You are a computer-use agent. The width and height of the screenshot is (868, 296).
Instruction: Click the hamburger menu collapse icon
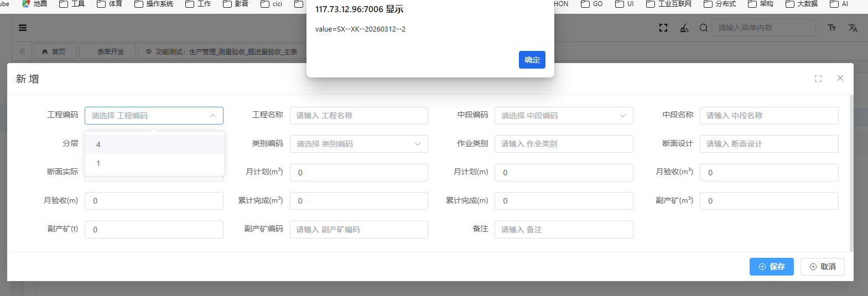click(x=23, y=28)
